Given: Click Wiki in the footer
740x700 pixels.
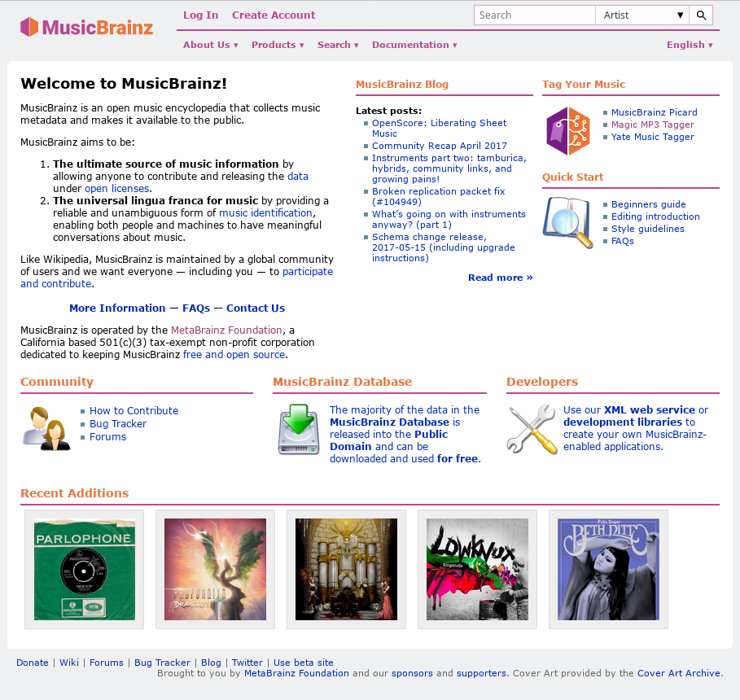Looking at the screenshot, I should point(69,663).
